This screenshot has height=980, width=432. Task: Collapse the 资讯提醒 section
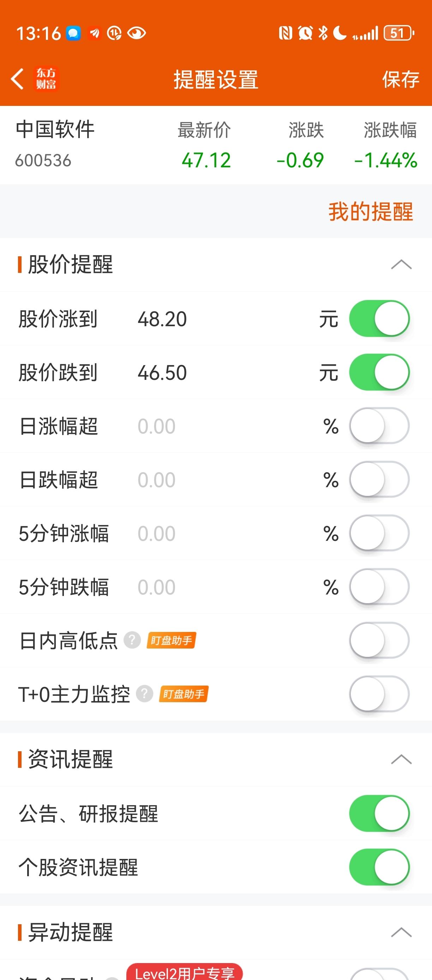401,759
